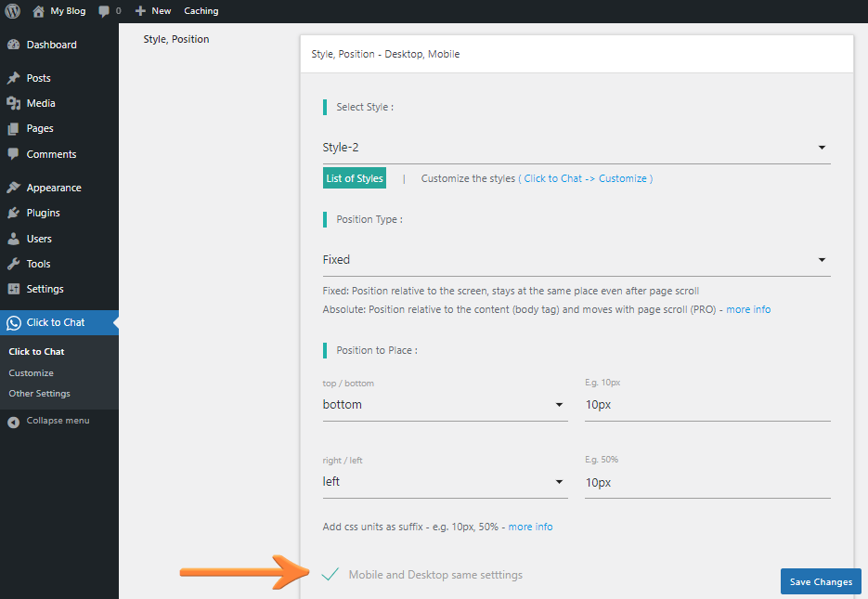Open Pages with its pages icon
Image resolution: width=868 pixels, height=599 pixels.
pyautogui.click(x=14, y=128)
